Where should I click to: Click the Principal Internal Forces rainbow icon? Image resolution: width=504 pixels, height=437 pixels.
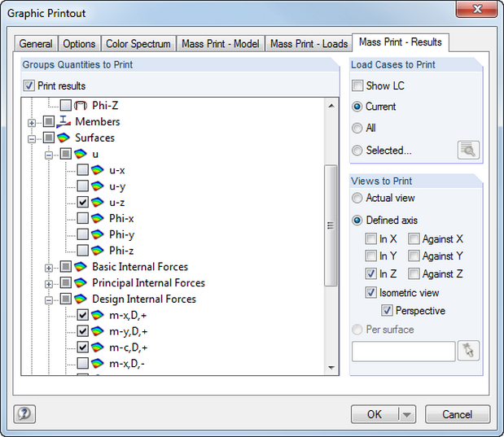pyautogui.click(x=81, y=283)
